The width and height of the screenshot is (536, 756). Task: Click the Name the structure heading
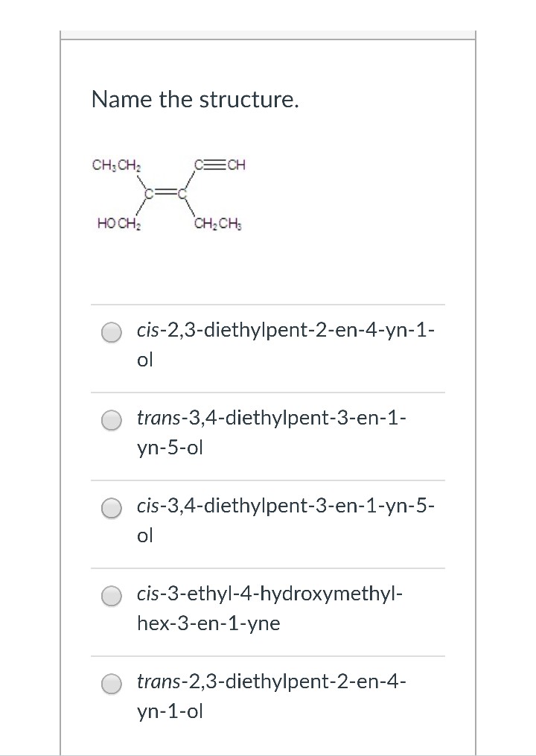coord(195,99)
